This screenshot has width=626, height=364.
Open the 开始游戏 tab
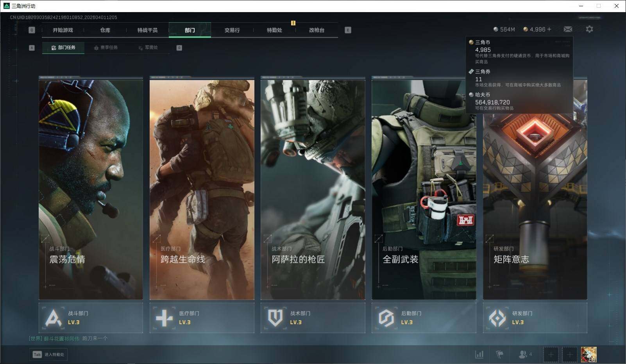coord(63,30)
